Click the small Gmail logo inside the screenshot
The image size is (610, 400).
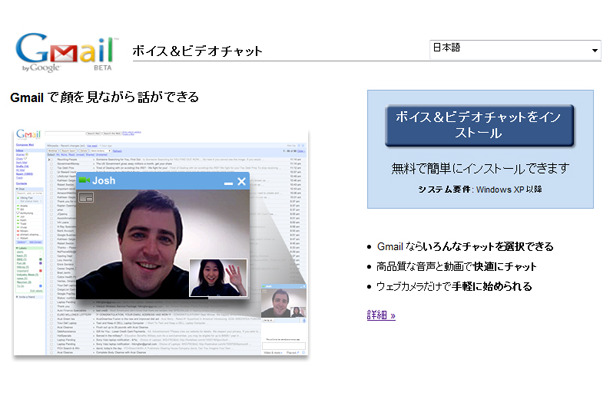tap(28, 134)
